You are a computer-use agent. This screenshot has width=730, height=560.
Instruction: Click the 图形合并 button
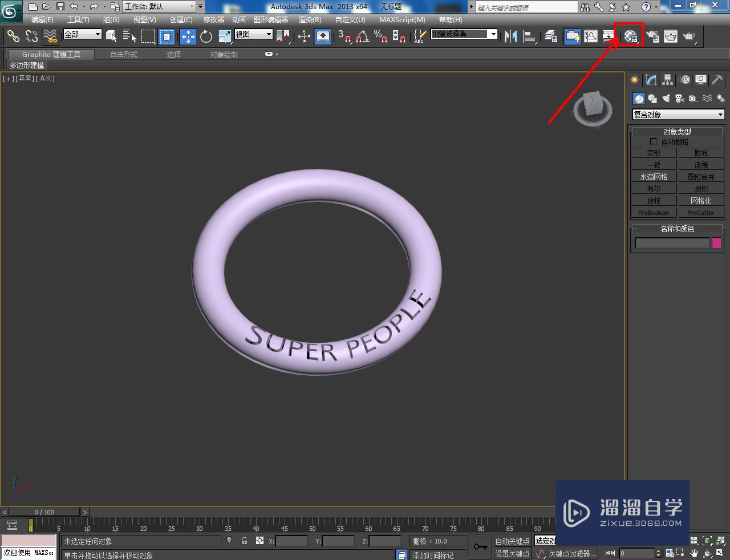[x=701, y=177]
